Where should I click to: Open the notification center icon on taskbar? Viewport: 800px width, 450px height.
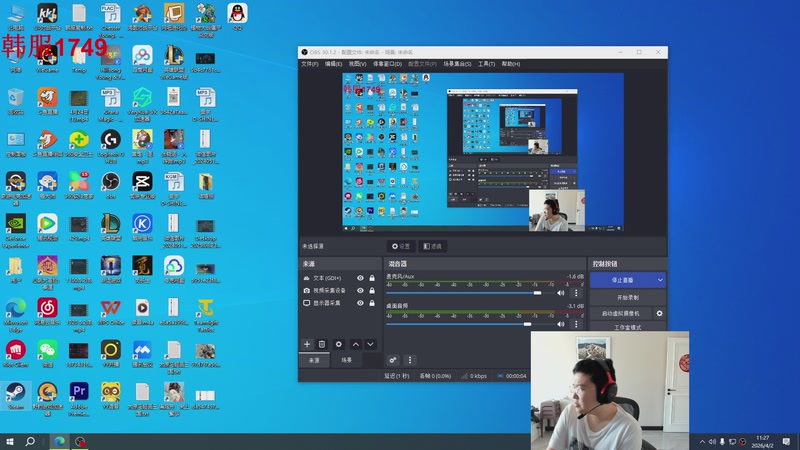click(x=786, y=442)
